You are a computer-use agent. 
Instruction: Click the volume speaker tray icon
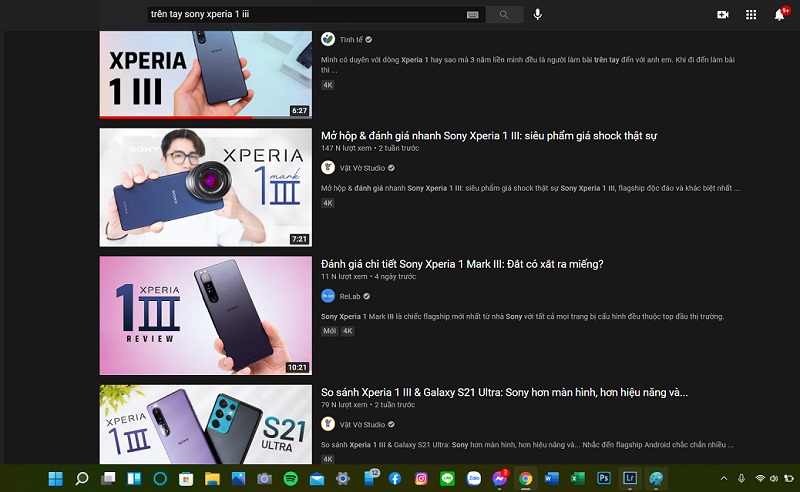click(774, 479)
